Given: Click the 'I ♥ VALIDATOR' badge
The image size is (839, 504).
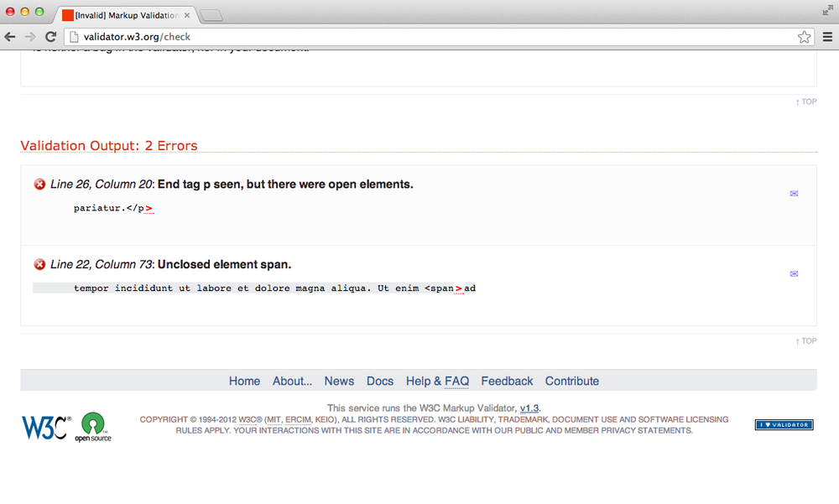Looking at the screenshot, I should coord(784,424).
